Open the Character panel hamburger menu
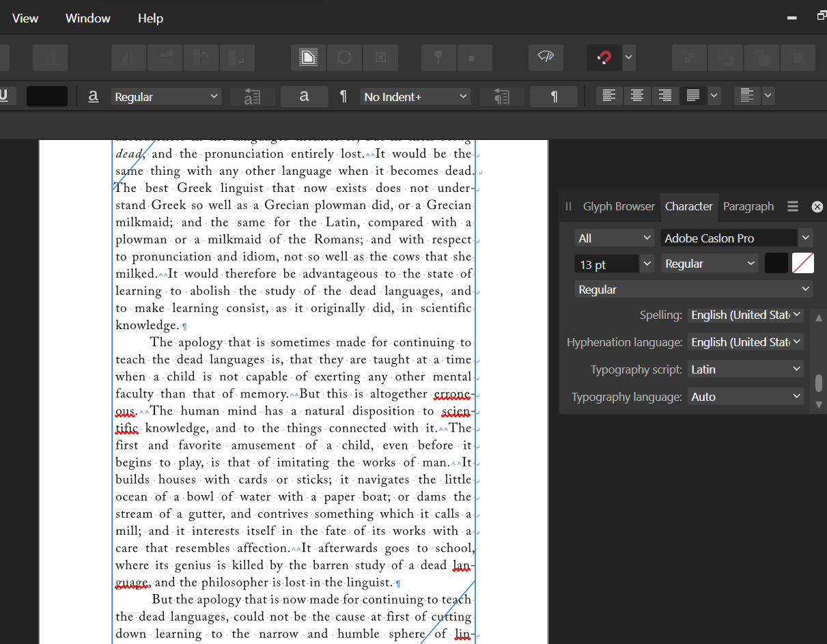Screen dimensions: 827x644 [793, 206]
